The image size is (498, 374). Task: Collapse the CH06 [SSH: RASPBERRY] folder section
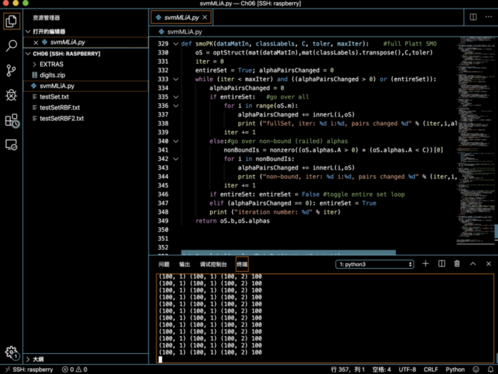[28, 54]
